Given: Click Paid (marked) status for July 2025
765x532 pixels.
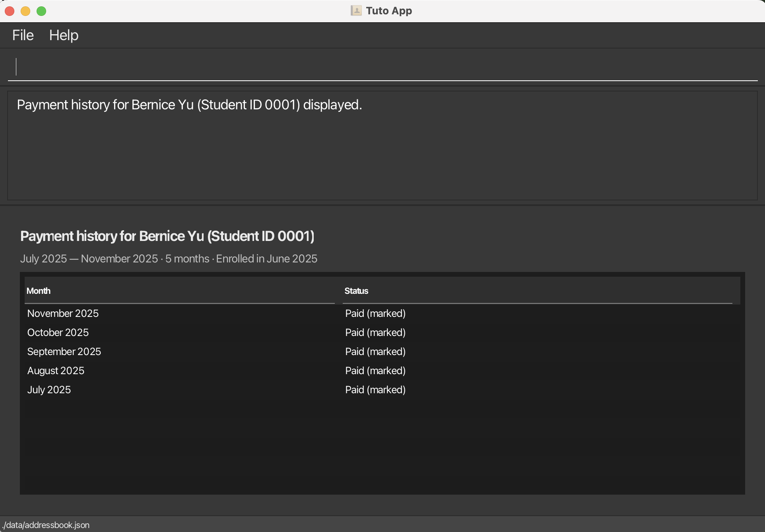Looking at the screenshot, I should (375, 390).
